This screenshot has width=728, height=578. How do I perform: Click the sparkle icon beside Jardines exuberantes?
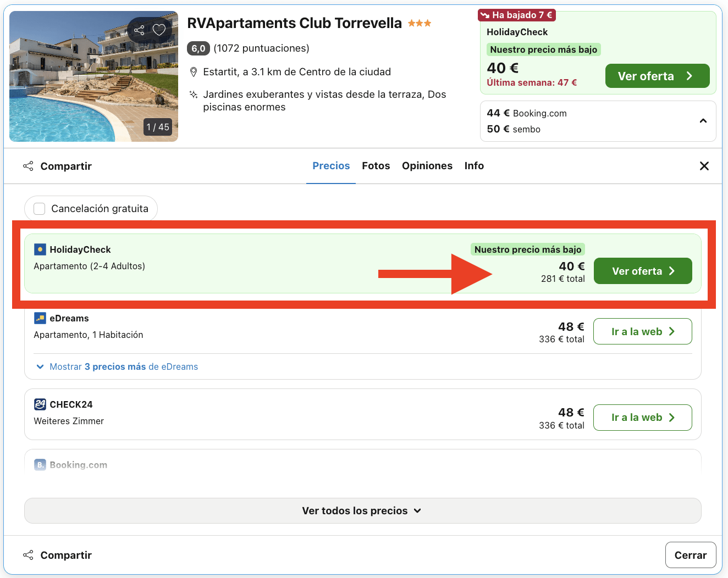pos(194,95)
